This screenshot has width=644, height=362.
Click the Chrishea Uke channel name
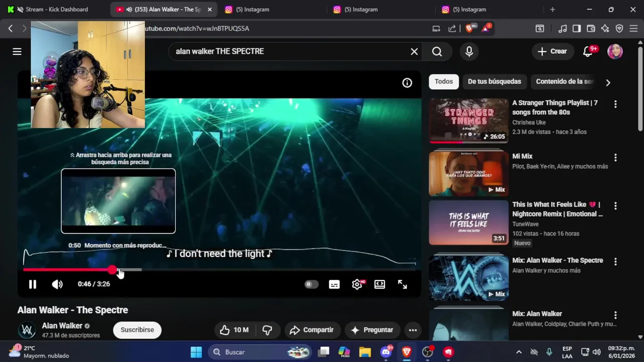click(x=529, y=122)
